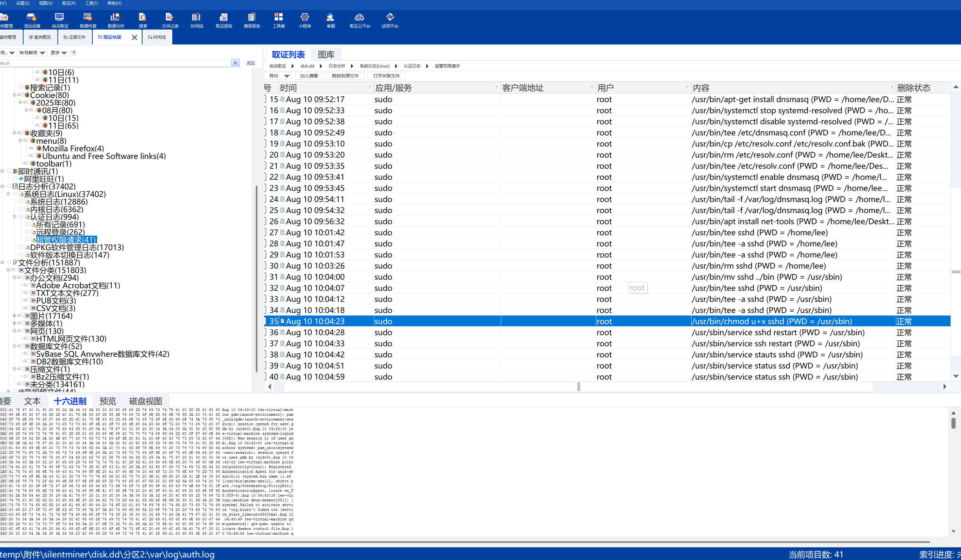Click the results table horizontal scrollbar thumb

pyautogui.click(x=579, y=386)
